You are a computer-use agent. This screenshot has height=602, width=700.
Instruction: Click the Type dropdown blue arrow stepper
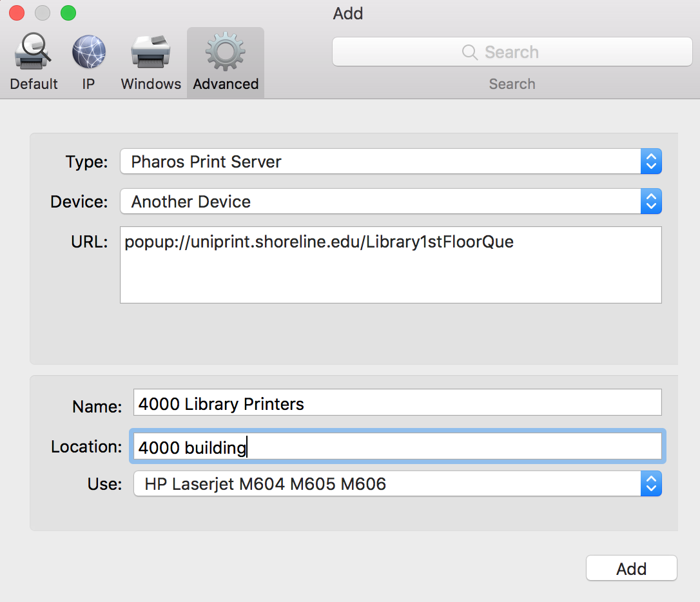click(x=651, y=162)
